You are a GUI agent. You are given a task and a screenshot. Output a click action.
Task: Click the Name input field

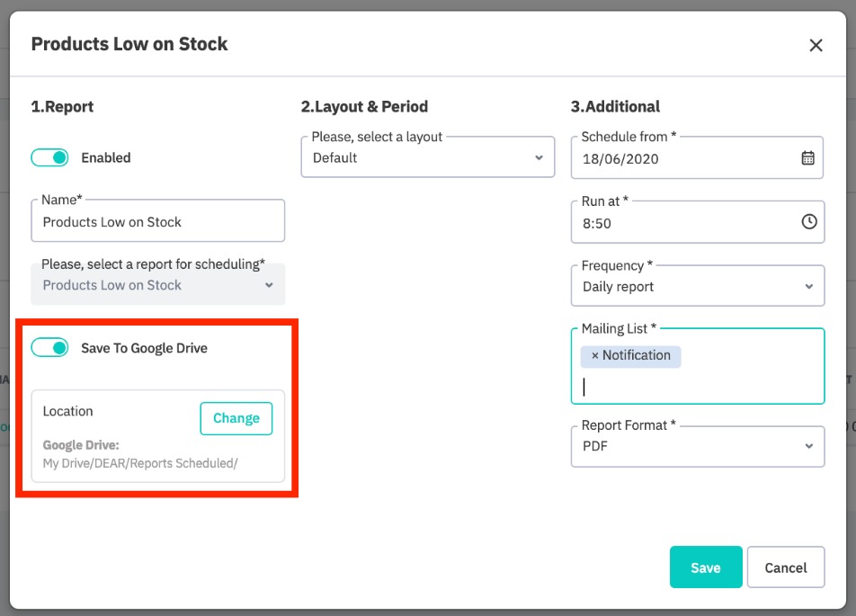[157, 222]
